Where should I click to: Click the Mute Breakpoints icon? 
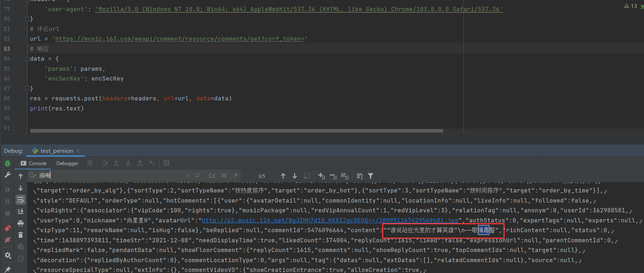(x=8, y=240)
